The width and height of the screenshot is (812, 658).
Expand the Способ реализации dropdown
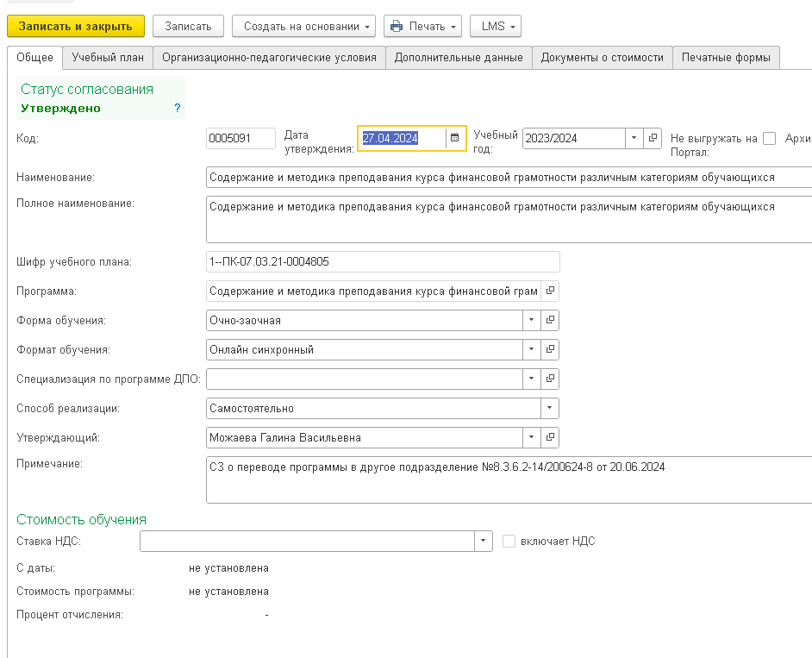[549, 408]
